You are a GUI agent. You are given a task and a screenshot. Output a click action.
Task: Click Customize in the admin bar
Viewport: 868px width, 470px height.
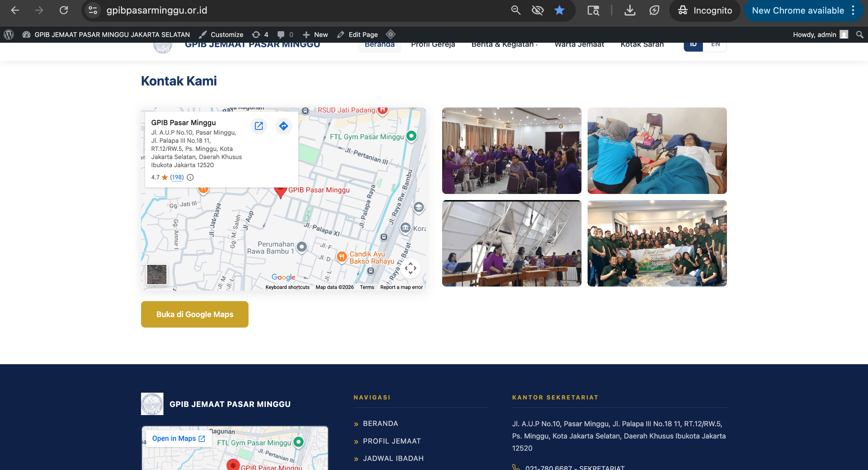pyautogui.click(x=221, y=35)
